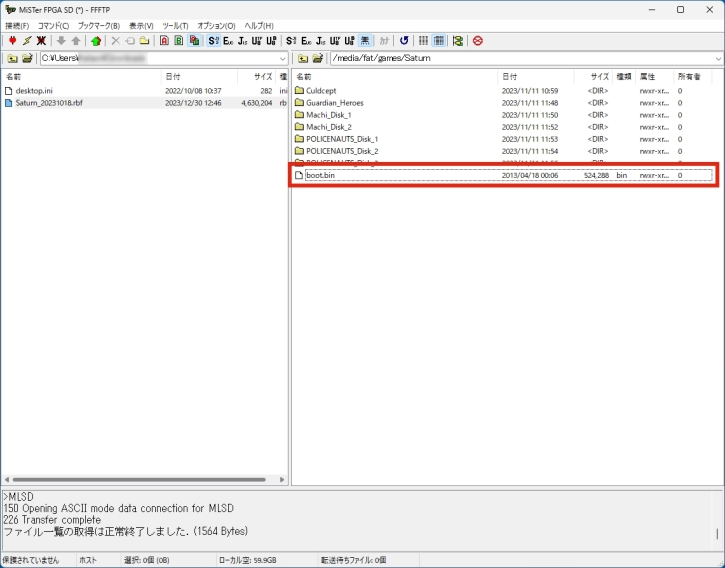Click the red Abort transfer icon
This screenshot has width=725, height=568.
pos(477,41)
